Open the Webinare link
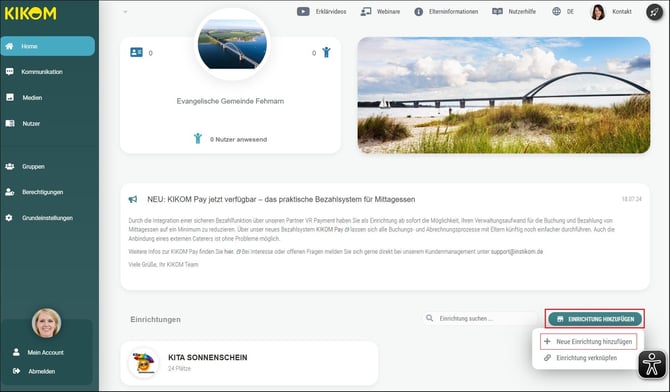 388,12
